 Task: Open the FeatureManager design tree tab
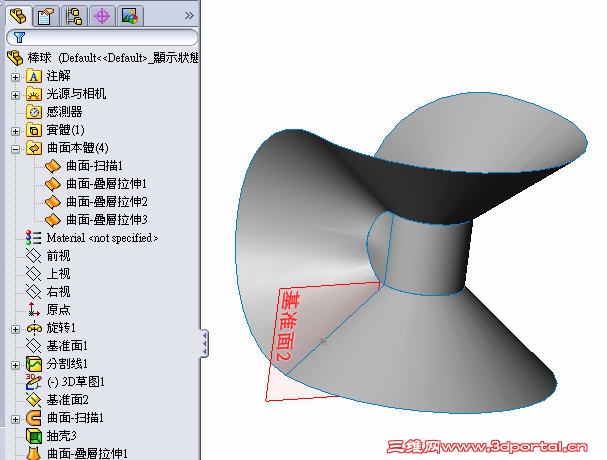tap(18, 16)
